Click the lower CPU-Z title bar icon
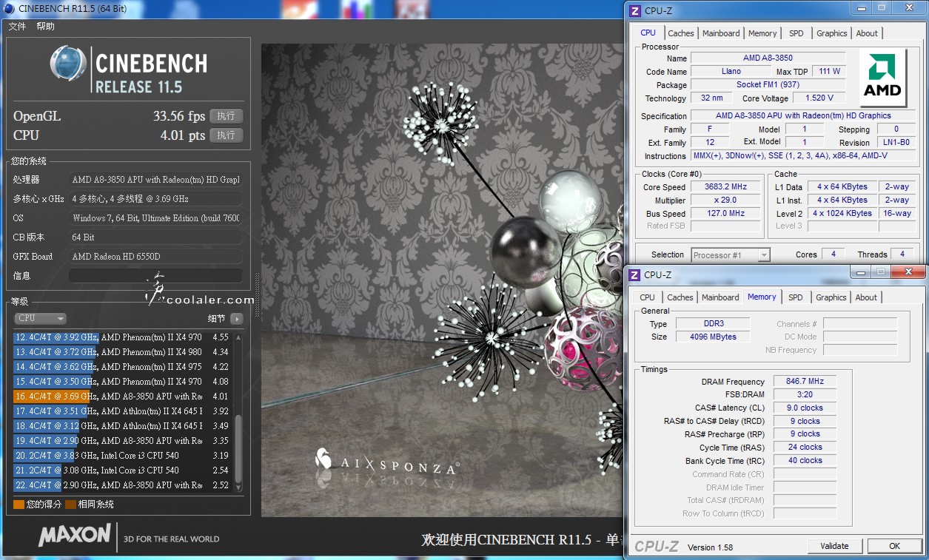Screen dimensions: 929x560 [634, 275]
